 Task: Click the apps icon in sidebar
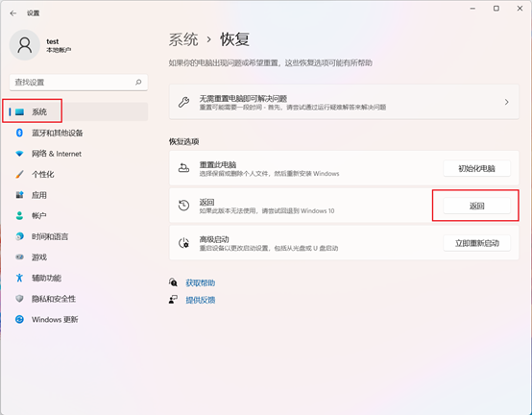click(19, 195)
